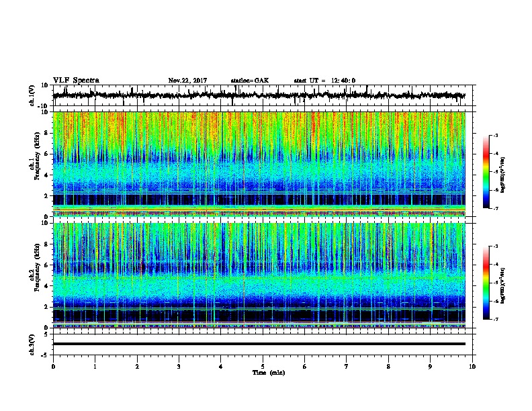The width and height of the screenshot is (532, 411).
Task: Click the "4" kHz tick label on ch.2 frequency axis
Action: click(46, 286)
